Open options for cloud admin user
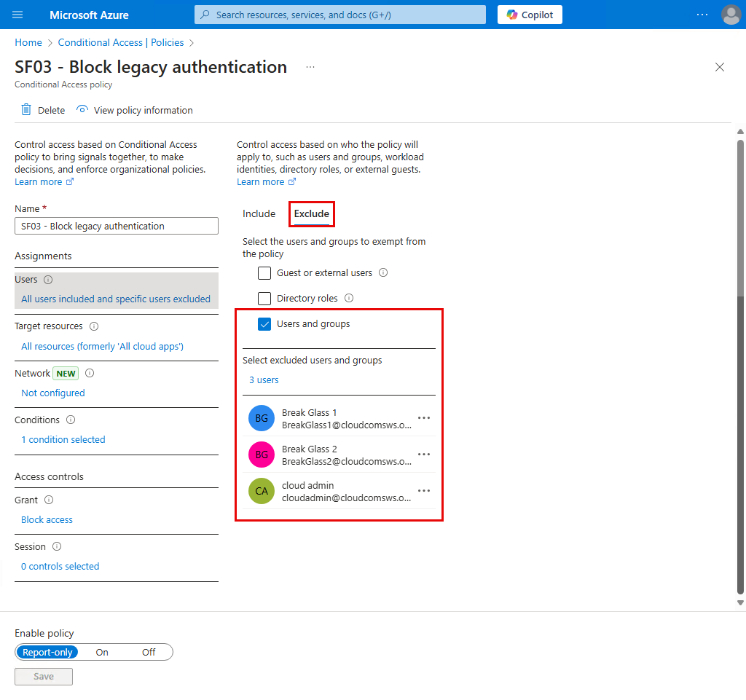This screenshot has height=700, width=746. click(424, 491)
